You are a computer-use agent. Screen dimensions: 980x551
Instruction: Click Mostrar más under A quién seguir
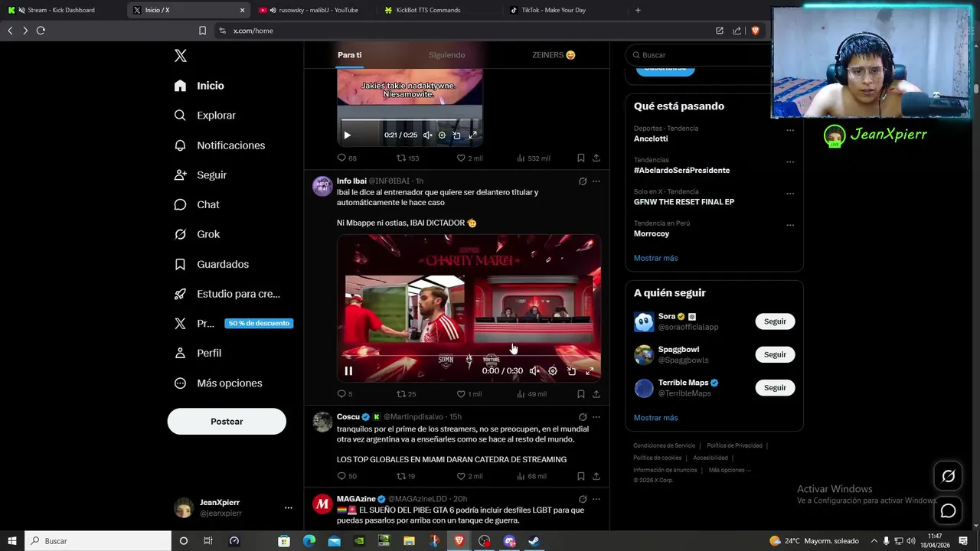click(655, 418)
